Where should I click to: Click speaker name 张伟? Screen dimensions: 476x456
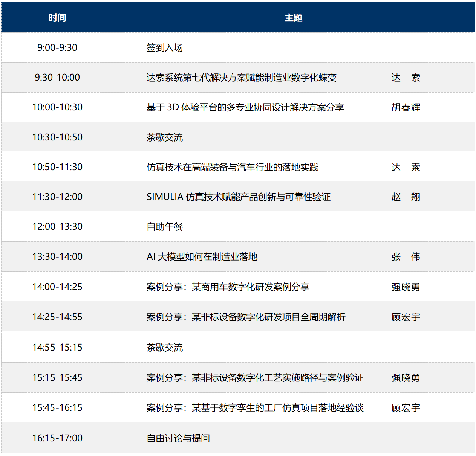[x=406, y=257]
